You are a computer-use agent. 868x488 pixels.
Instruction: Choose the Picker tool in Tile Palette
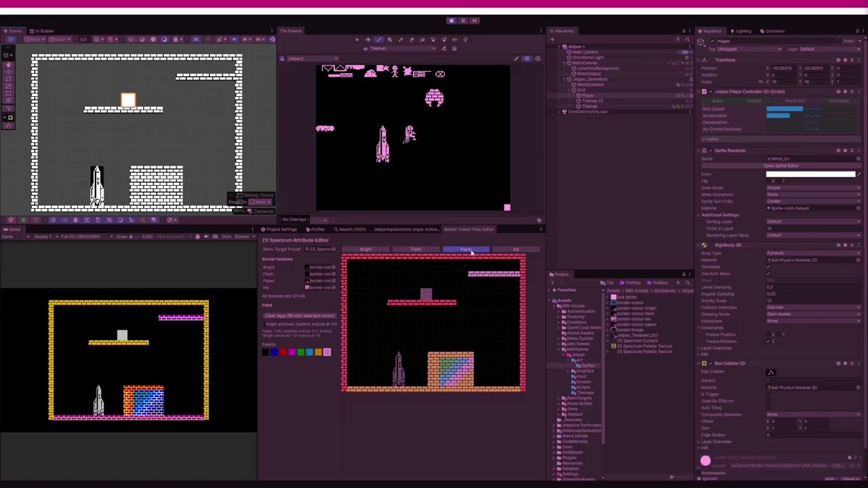tap(401, 39)
